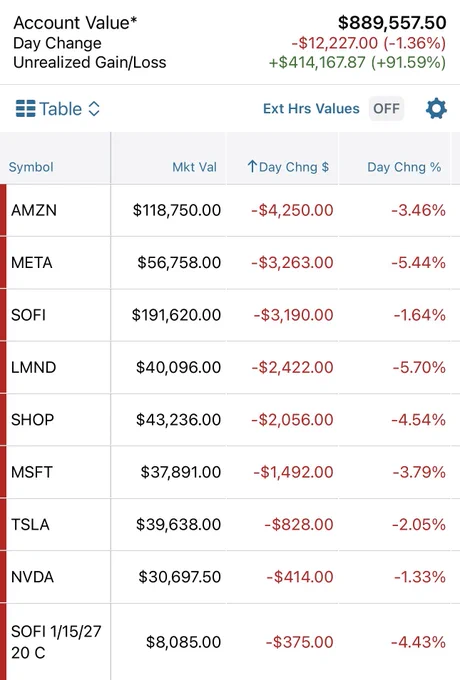Select the META symbol
This screenshot has height=680, width=460.
pos(32,263)
